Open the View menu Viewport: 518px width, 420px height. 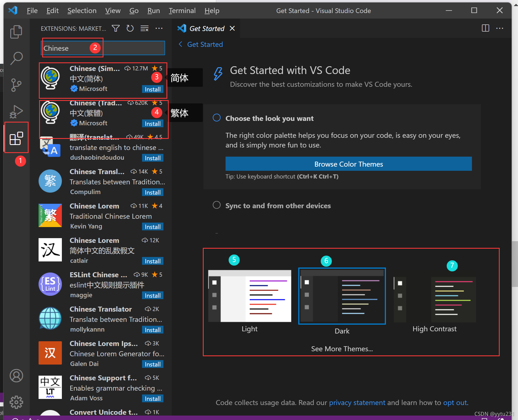point(113,11)
